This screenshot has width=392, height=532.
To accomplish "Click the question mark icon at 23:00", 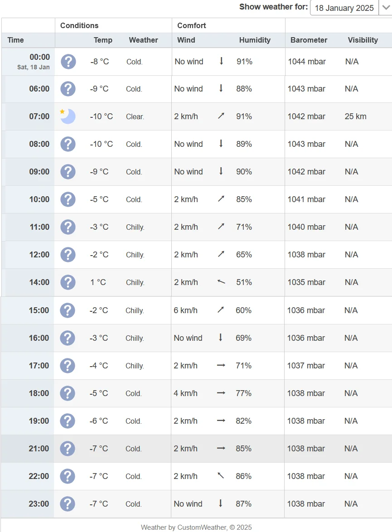I will coord(68,504).
